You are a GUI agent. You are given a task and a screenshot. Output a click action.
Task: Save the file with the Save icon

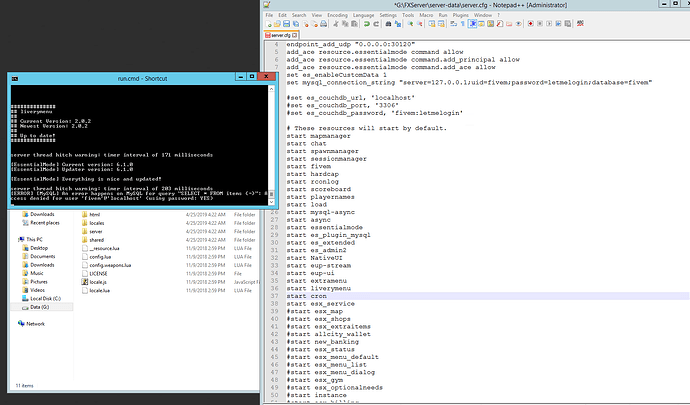click(x=286, y=24)
